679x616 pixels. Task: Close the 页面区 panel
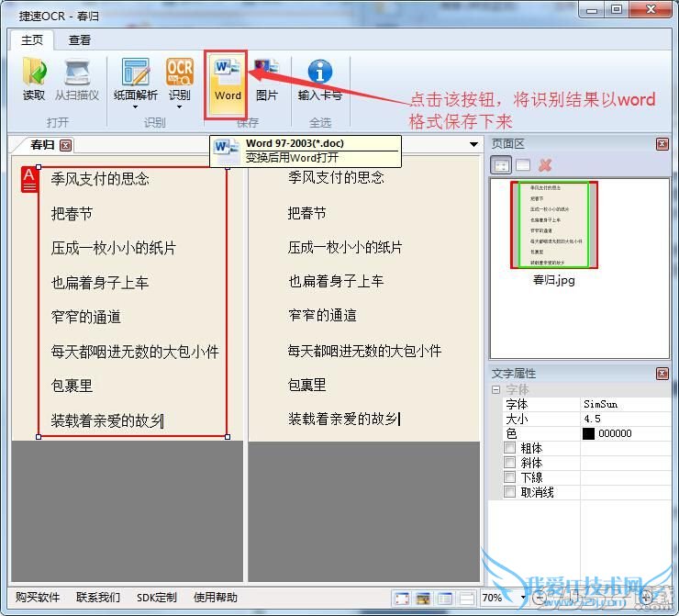click(662, 144)
